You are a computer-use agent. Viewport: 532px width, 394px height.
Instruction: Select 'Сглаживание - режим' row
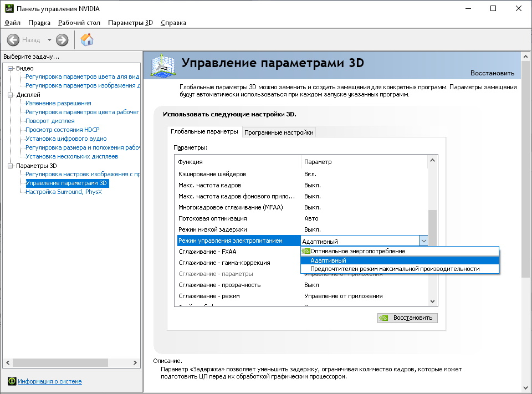coord(303,296)
